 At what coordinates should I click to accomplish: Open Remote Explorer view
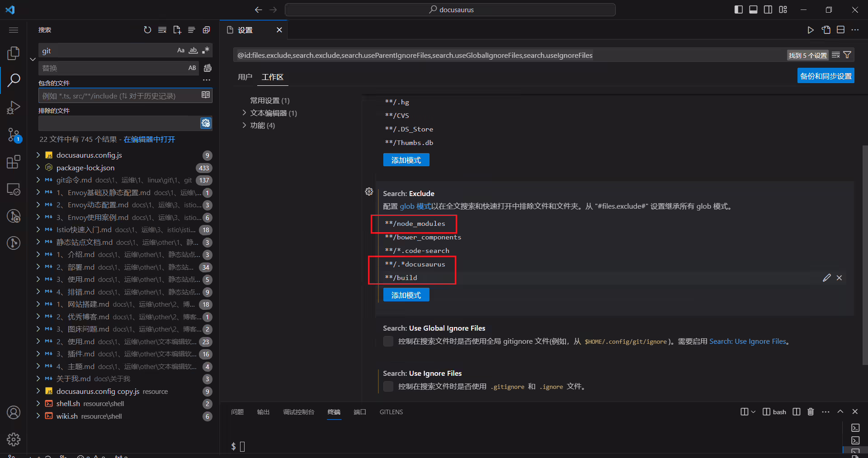pos(14,189)
